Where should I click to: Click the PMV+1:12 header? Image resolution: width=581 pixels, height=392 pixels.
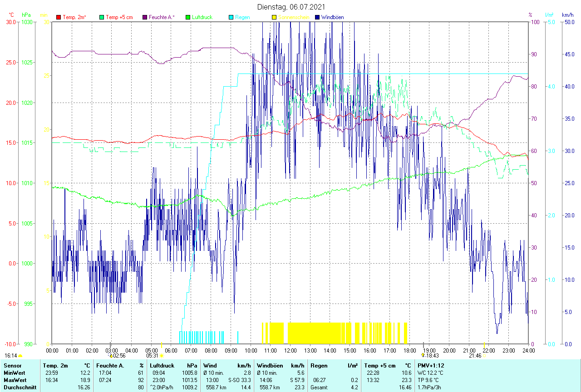tap(431, 366)
